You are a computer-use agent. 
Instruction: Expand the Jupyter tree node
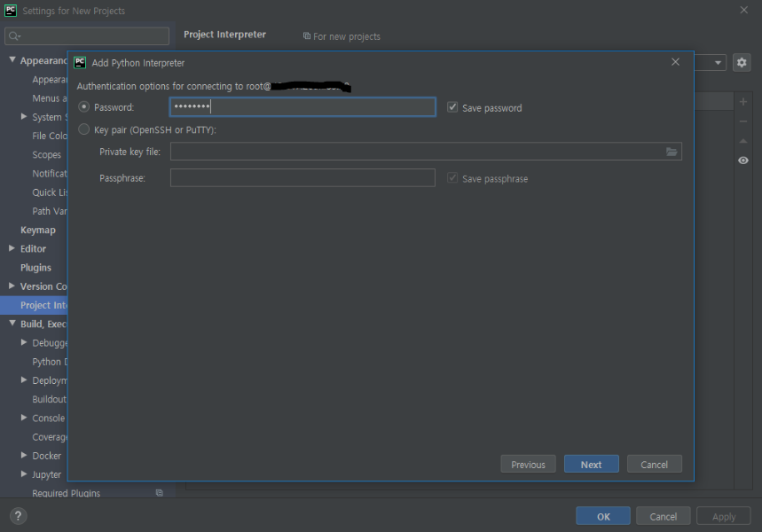tap(24, 473)
